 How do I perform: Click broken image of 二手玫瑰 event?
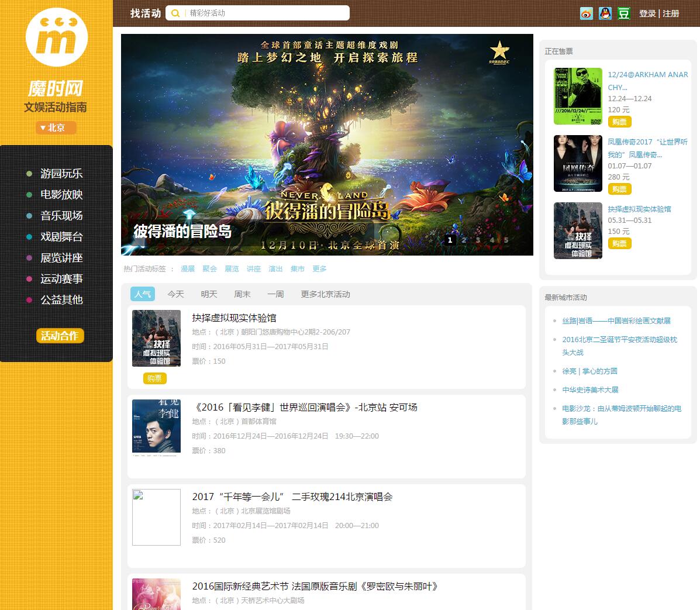(x=156, y=517)
